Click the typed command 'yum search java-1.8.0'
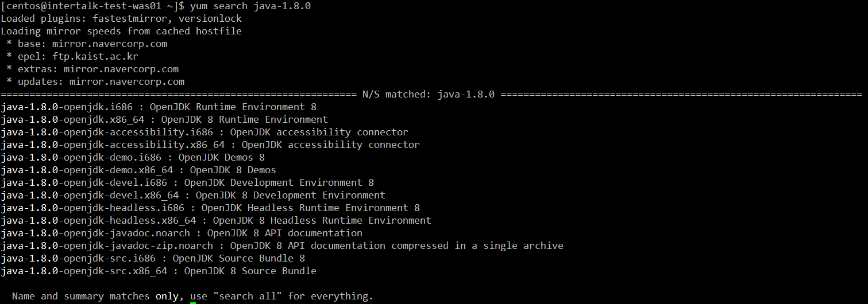The width and height of the screenshot is (868, 304). (250, 6)
